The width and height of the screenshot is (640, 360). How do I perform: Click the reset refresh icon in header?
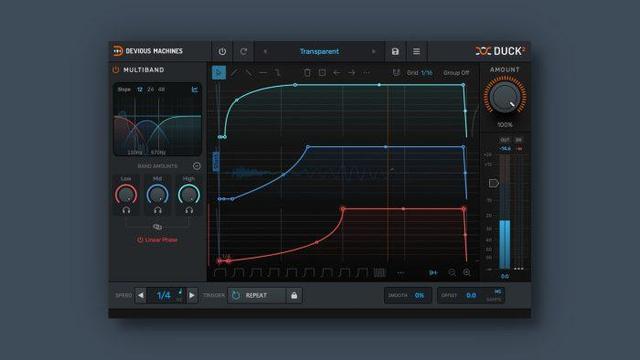point(244,51)
